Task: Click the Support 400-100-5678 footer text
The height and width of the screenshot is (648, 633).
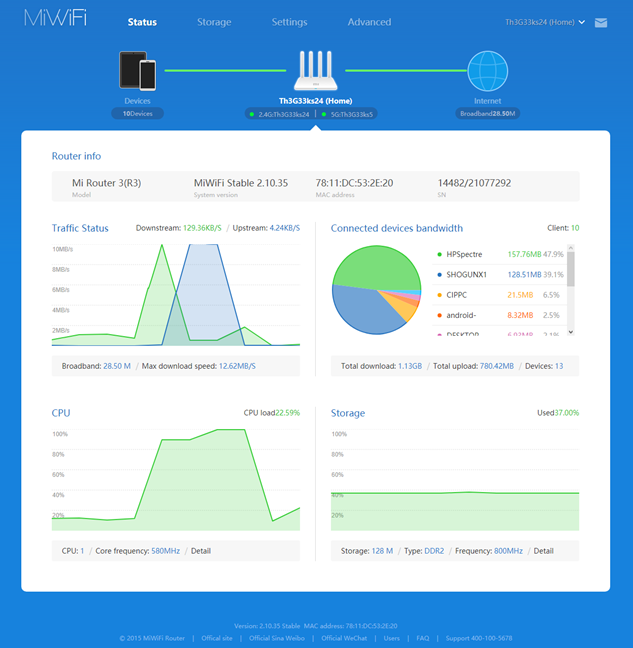Action: coord(479,638)
